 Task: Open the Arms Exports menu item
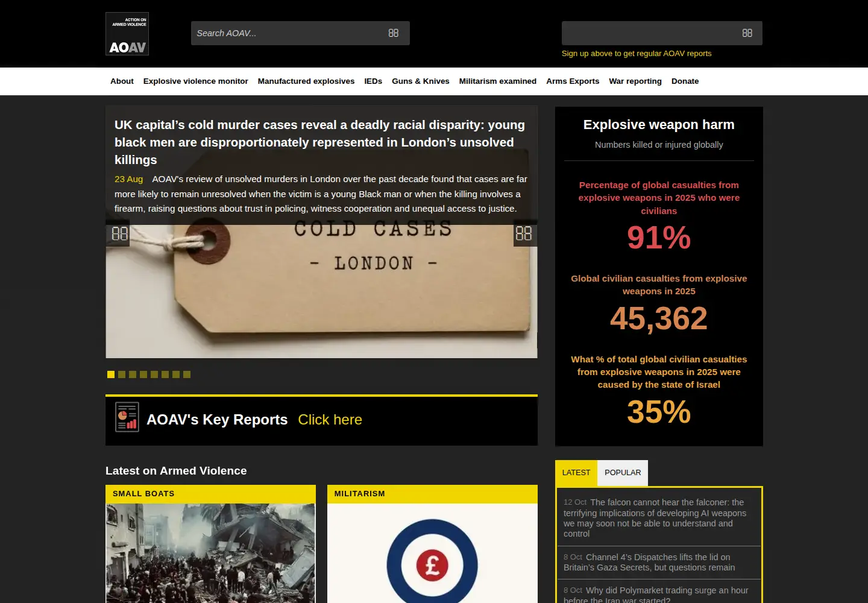[573, 81]
